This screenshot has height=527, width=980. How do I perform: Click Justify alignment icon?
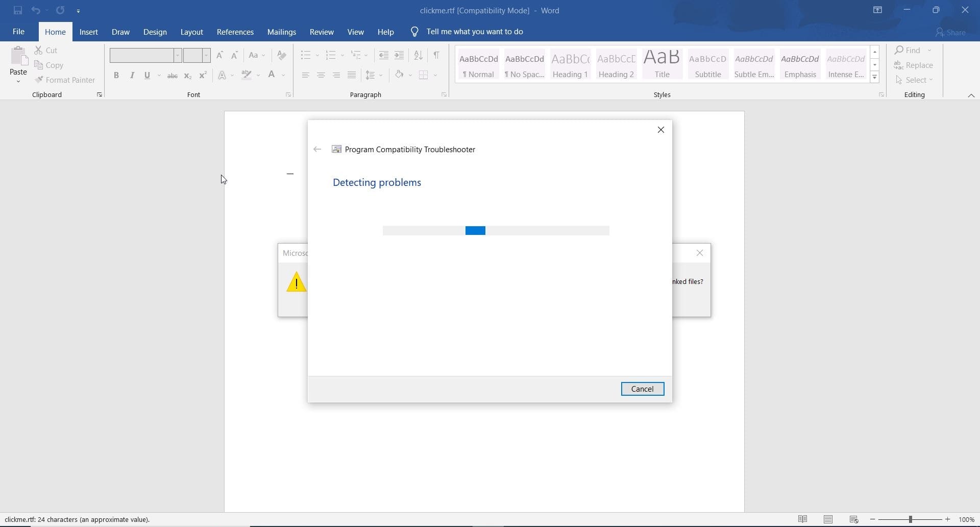coord(351,75)
